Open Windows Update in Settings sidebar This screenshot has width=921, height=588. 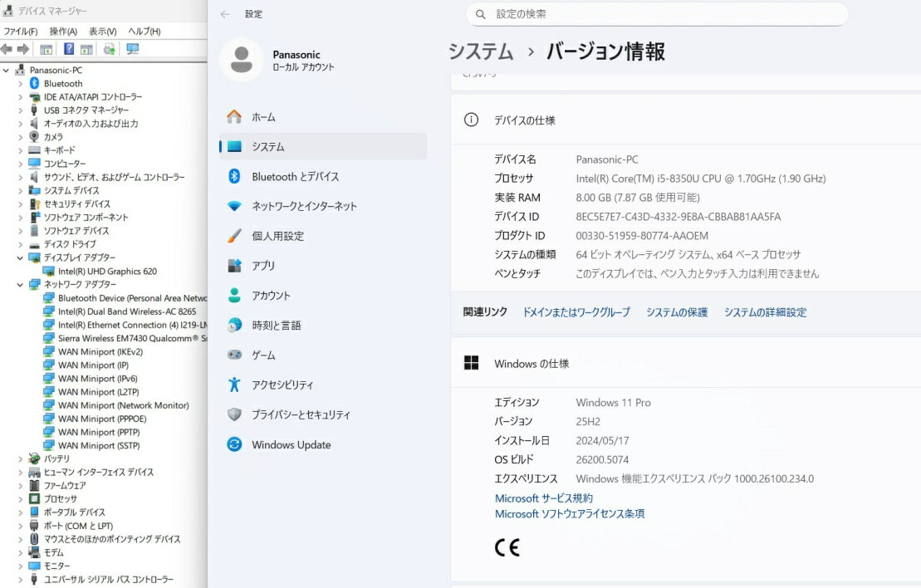[x=291, y=444]
